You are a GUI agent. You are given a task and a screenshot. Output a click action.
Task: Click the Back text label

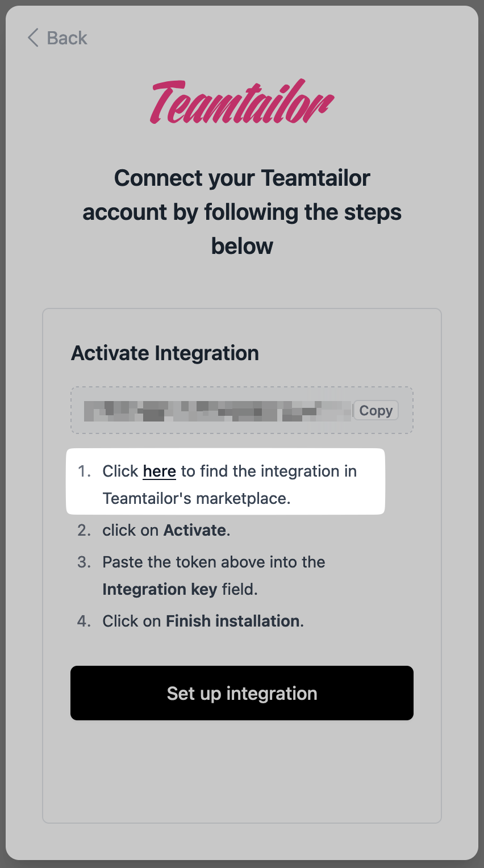click(66, 38)
